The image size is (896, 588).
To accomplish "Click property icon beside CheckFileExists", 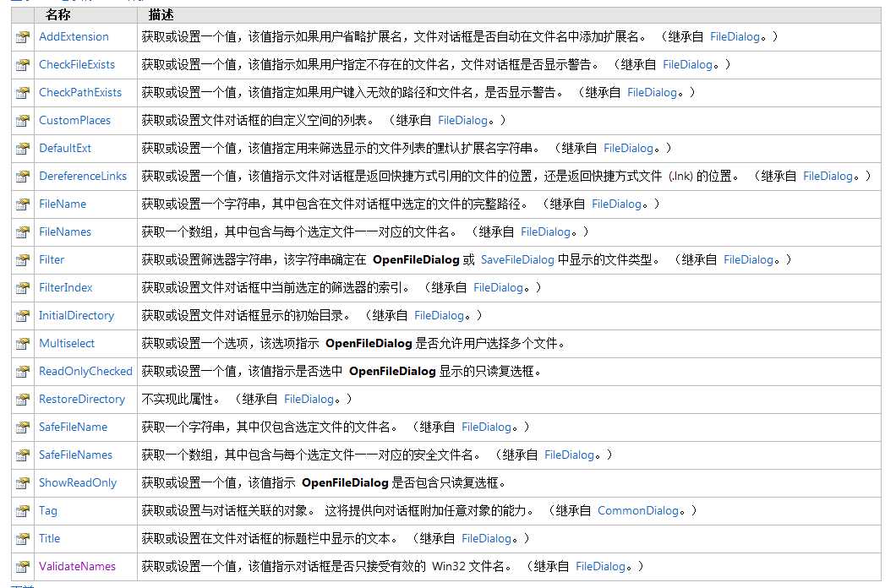I will [22, 65].
